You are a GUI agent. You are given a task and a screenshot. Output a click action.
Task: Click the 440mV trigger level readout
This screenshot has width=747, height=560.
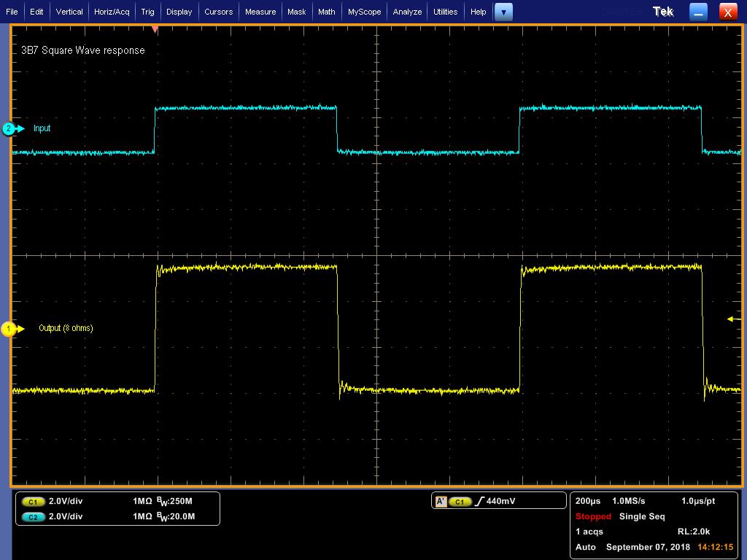click(501, 502)
